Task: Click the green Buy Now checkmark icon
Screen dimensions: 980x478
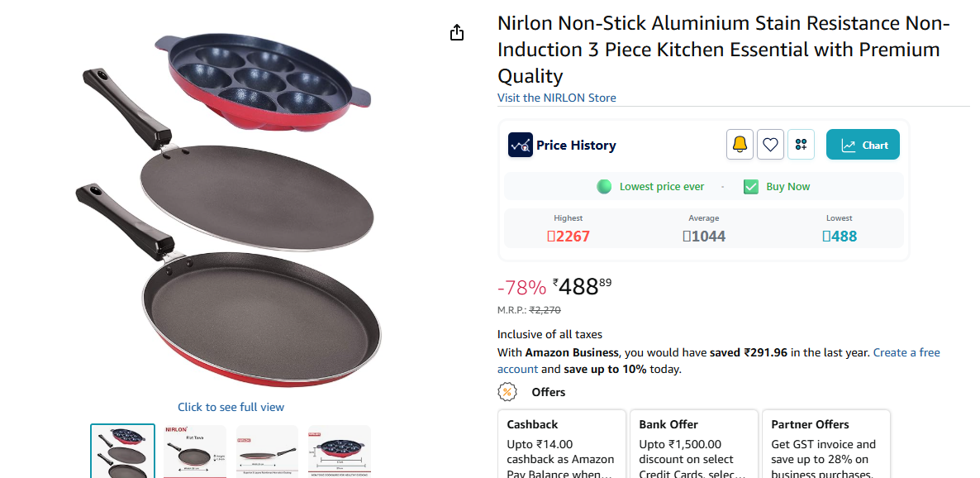Action: click(750, 187)
